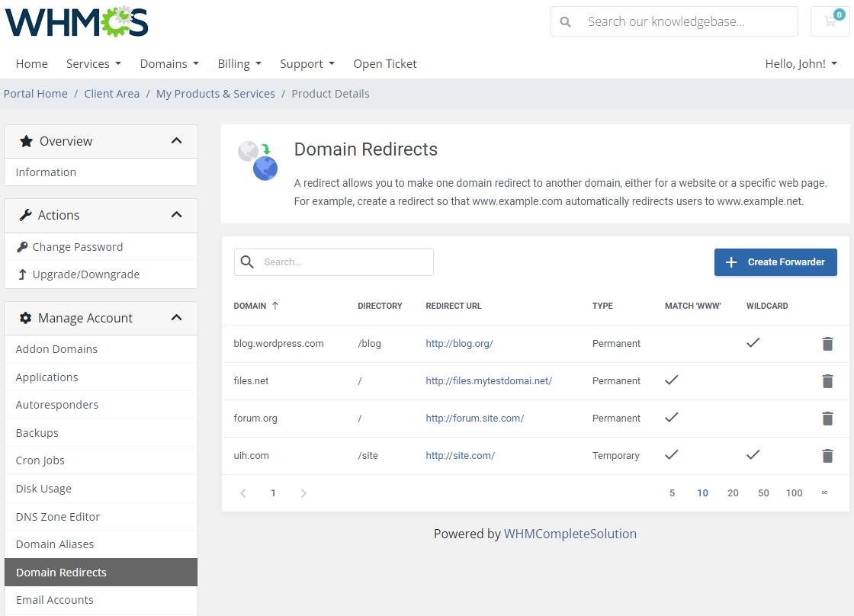Open the Information sidebar item
Viewport: 854px width, 616px height.
[x=101, y=172]
